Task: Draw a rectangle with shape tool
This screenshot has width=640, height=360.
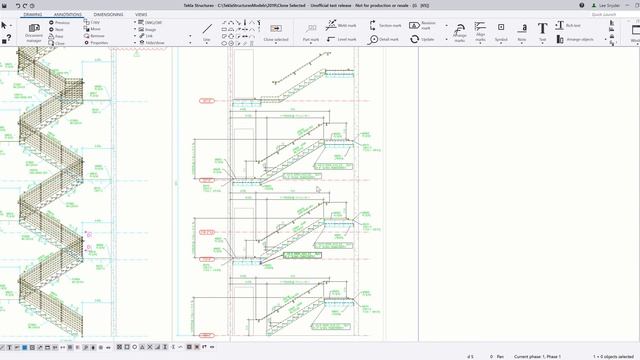Action: pos(224,29)
